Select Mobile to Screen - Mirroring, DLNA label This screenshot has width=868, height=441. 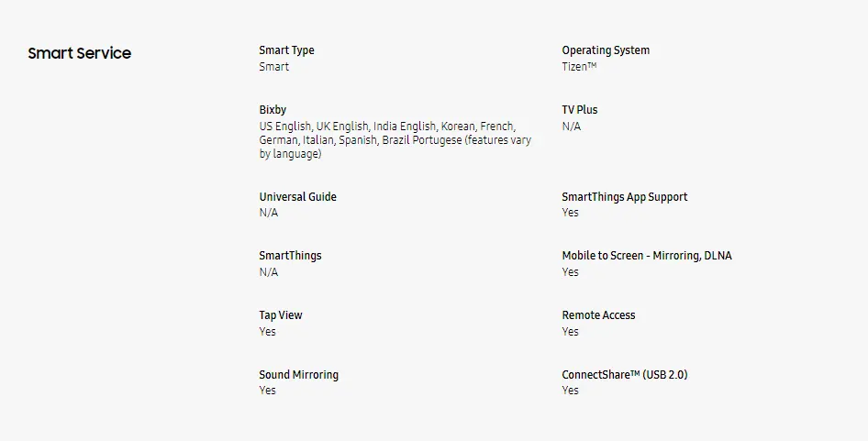pyautogui.click(x=647, y=256)
